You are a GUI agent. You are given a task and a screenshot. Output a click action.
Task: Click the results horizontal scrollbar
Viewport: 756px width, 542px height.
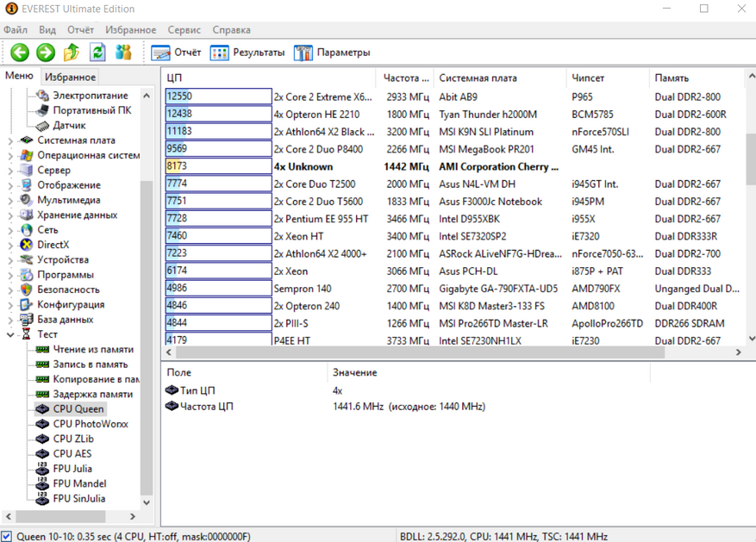tap(414, 352)
